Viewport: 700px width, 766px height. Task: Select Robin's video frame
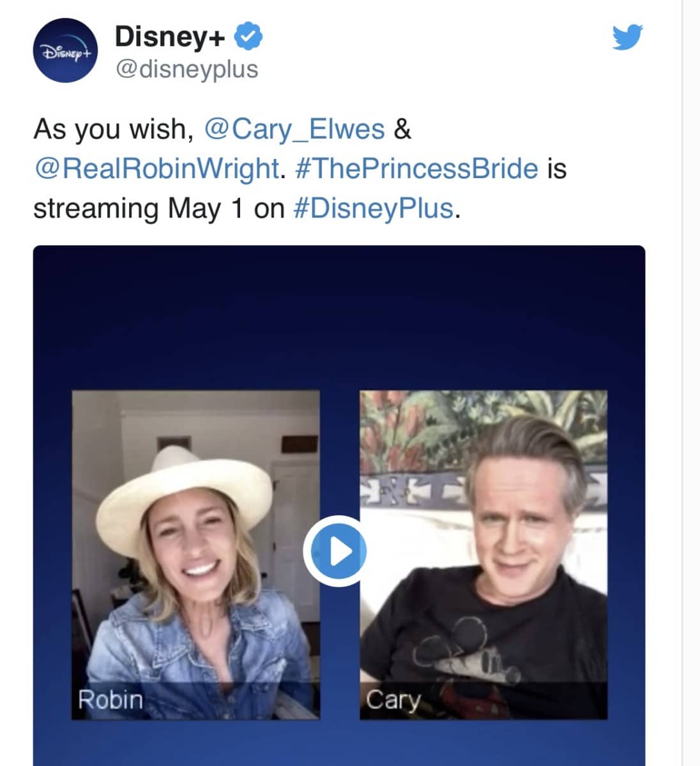[195, 555]
